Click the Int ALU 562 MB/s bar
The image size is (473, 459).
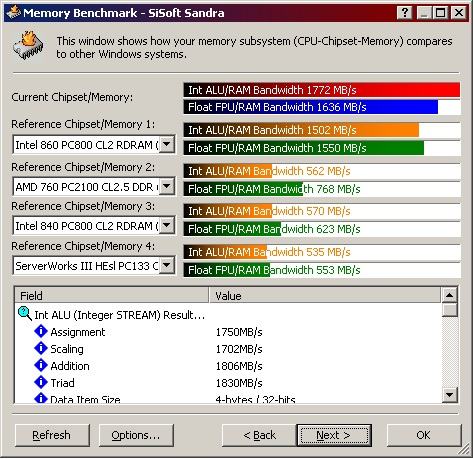pyautogui.click(x=322, y=171)
